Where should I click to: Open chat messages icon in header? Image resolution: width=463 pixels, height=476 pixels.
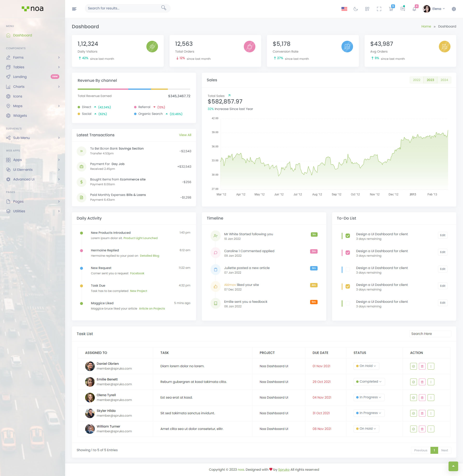tap(402, 9)
